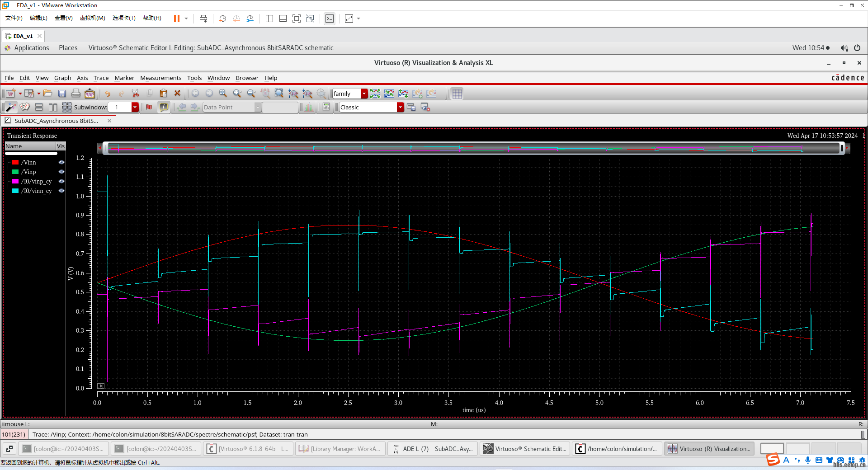Click the Y-axis zoom icon
This screenshot has width=868, height=470.
tap(307, 94)
